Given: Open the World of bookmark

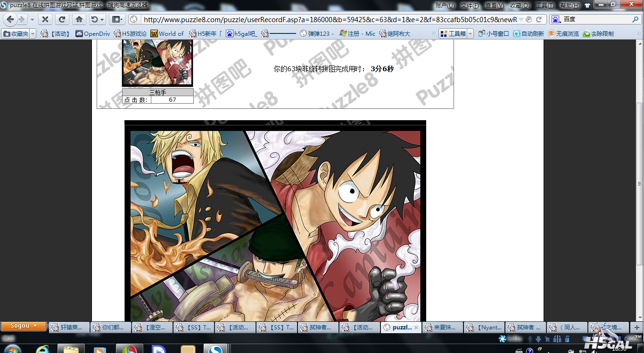Looking at the screenshot, I should click(x=167, y=33).
